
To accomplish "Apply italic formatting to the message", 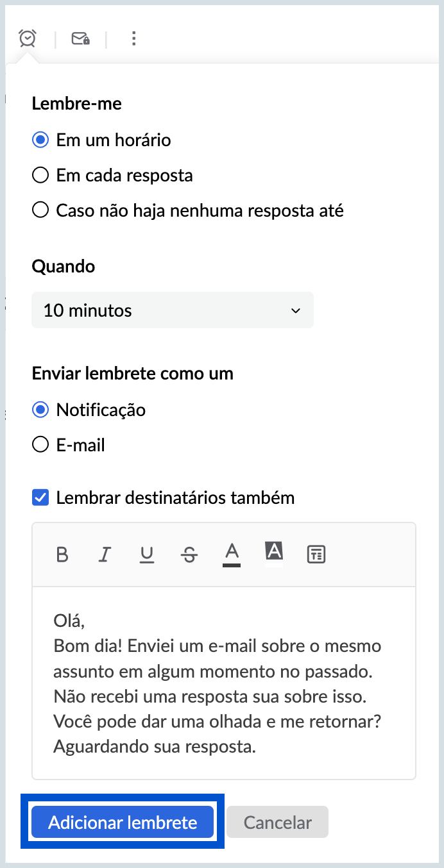I will [x=105, y=555].
